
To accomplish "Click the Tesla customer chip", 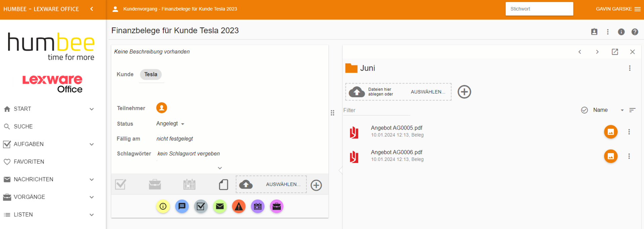I will click(x=151, y=75).
